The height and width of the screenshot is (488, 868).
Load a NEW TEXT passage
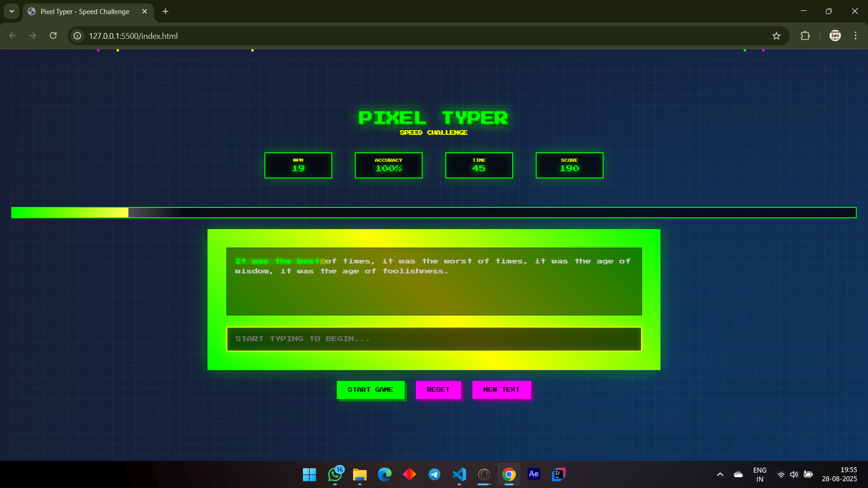tap(501, 389)
